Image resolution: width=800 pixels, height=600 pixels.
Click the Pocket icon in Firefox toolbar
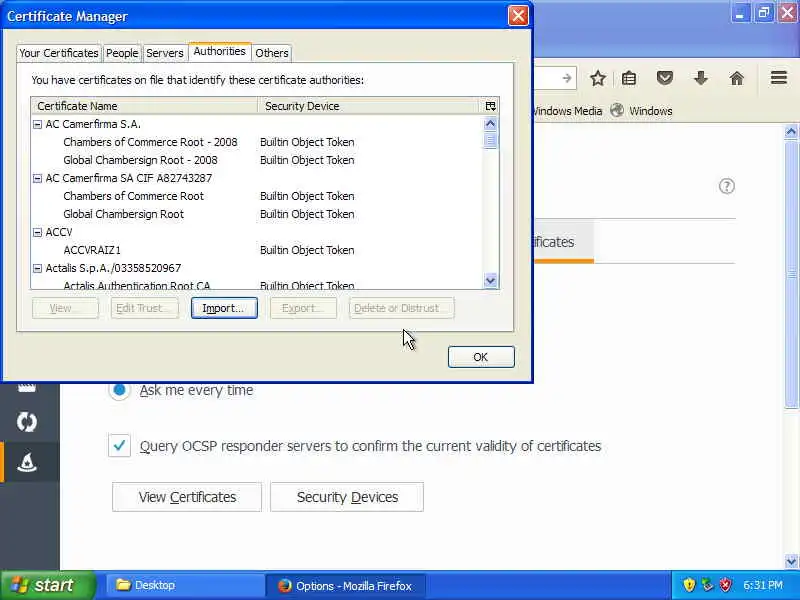point(664,79)
